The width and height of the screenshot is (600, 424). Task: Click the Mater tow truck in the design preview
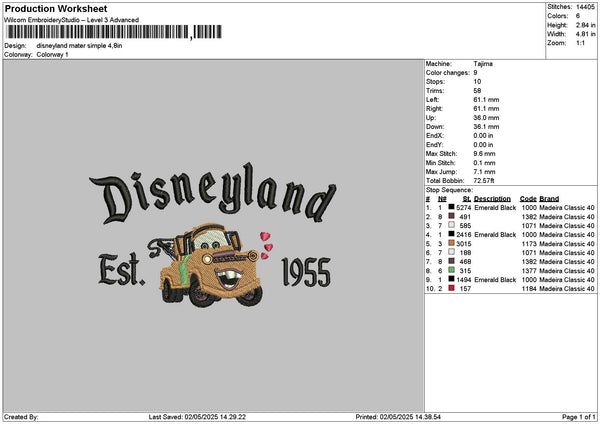pyautogui.click(x=207, y=266)
